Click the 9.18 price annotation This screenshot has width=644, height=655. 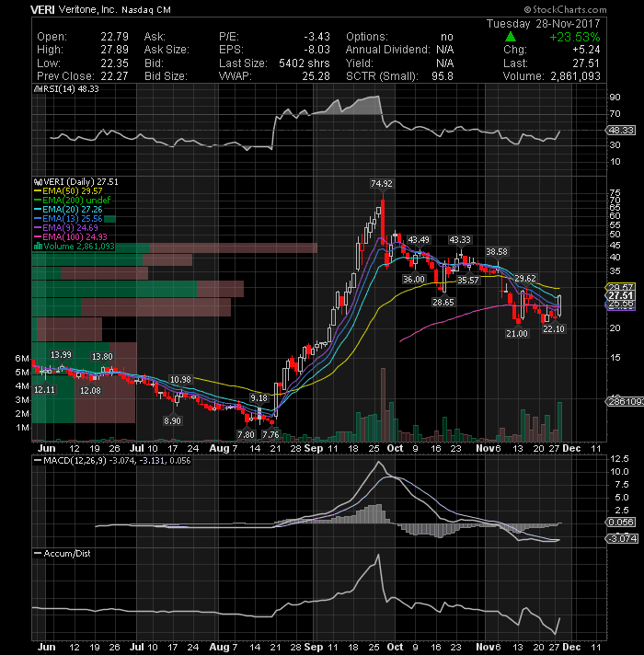(259, 398)
